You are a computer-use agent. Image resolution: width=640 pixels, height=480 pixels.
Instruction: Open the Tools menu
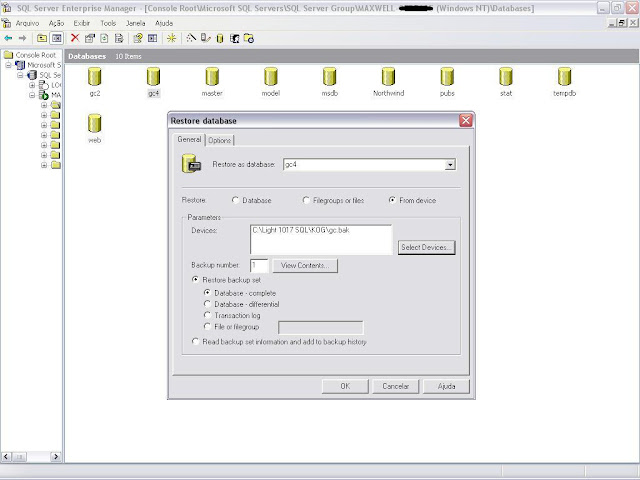pyautogui.click(x=108, y=23)
